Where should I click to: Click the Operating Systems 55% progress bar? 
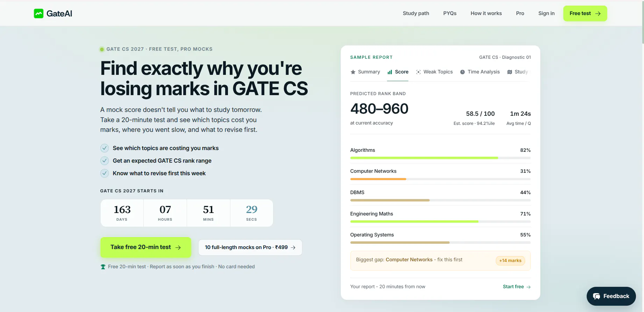pos(441,242)
